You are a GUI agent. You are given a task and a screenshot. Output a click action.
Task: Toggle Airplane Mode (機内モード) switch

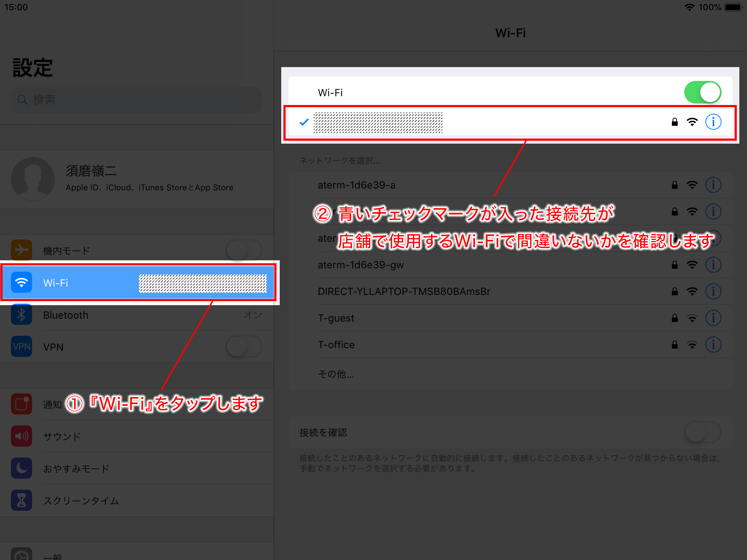point(244,250)
